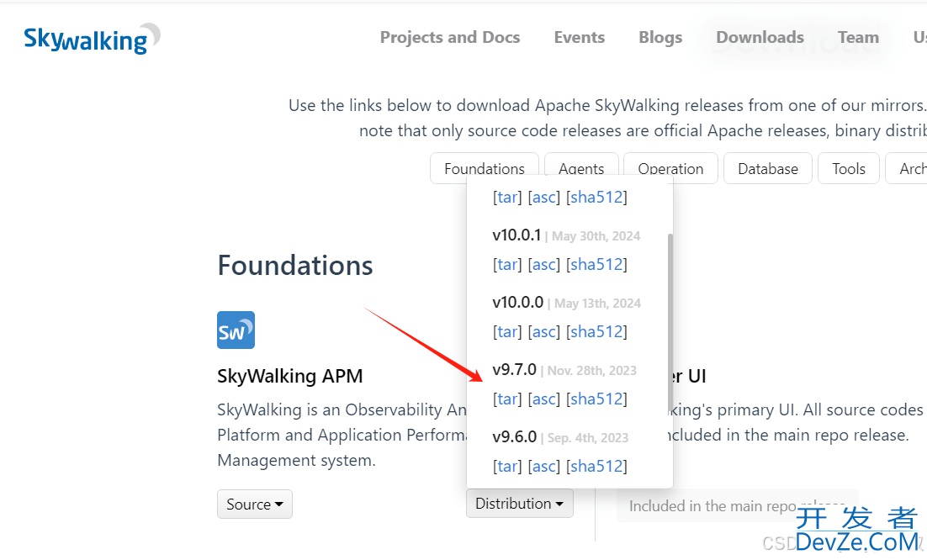Select the Operation category button
The image size is (927, 560).
[x=670, y=168]
